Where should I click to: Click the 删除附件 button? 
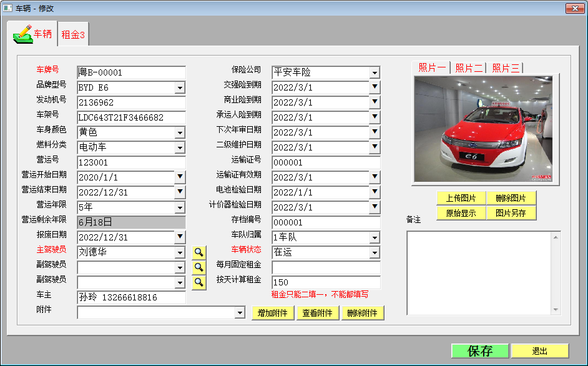click(362, 313)
